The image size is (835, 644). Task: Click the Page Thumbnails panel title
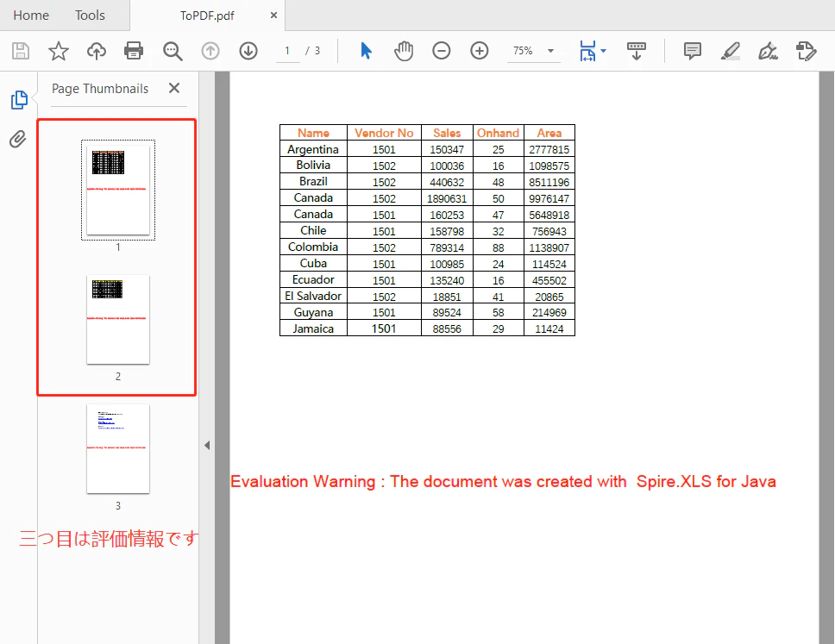tap(100, 89)
